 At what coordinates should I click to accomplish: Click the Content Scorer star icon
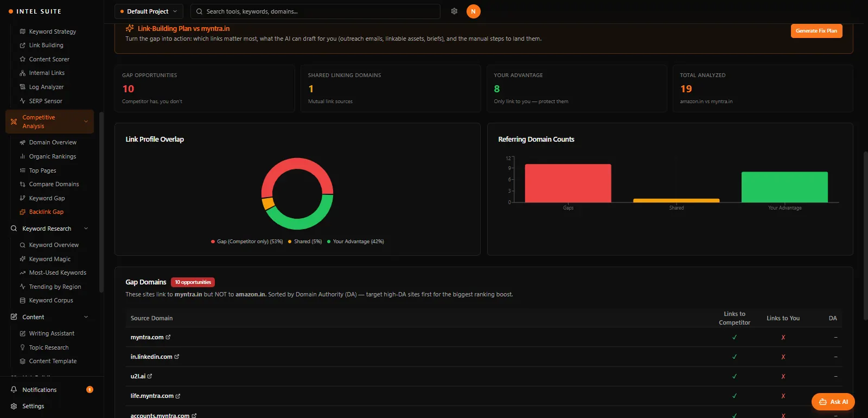[22, 59]
